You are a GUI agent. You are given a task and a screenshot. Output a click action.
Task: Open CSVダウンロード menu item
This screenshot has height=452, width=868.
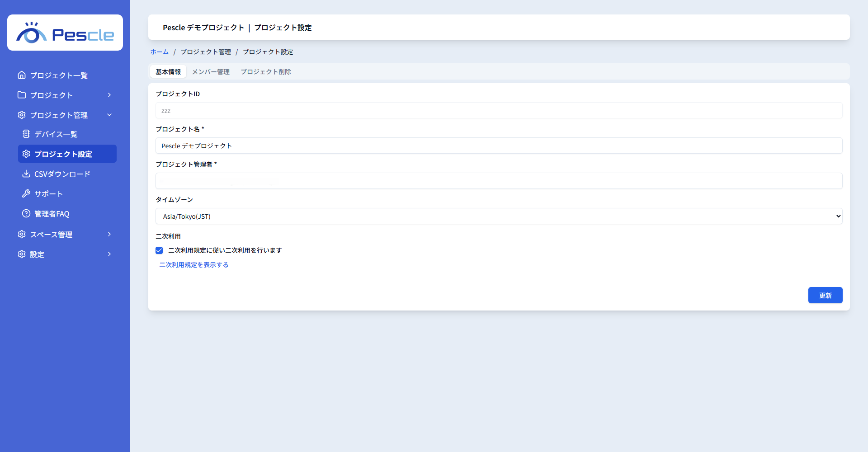click(67, 174)
